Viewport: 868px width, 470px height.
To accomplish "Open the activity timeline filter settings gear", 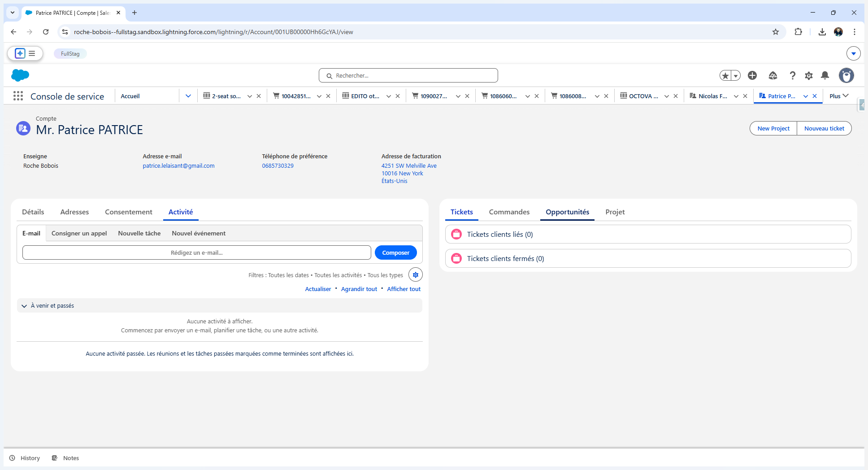I will tap(415, 275).
